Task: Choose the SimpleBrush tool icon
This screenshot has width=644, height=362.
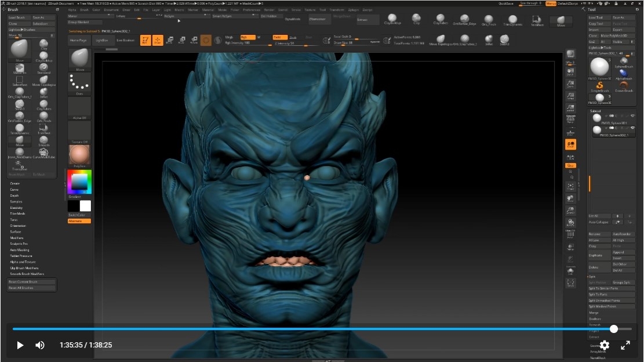Action: (x=600, y=86)
